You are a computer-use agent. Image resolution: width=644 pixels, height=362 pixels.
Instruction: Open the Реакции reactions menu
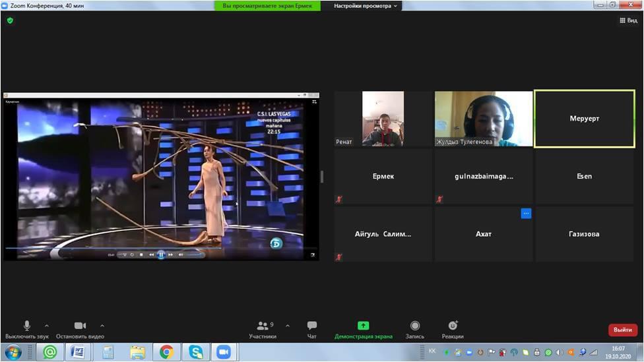pos(453,326)
